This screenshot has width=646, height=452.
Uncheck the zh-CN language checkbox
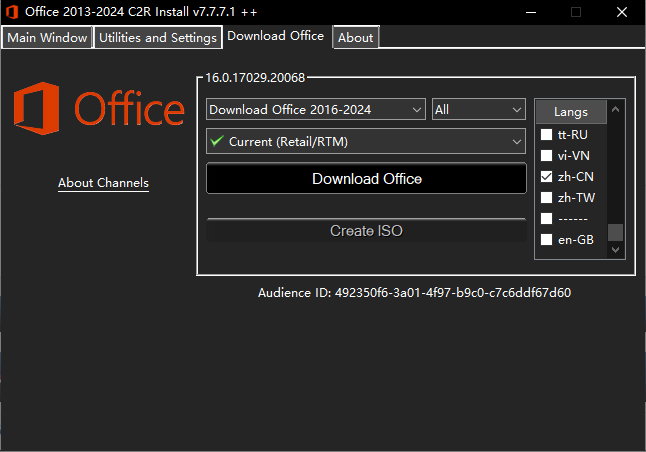point(546,176)
